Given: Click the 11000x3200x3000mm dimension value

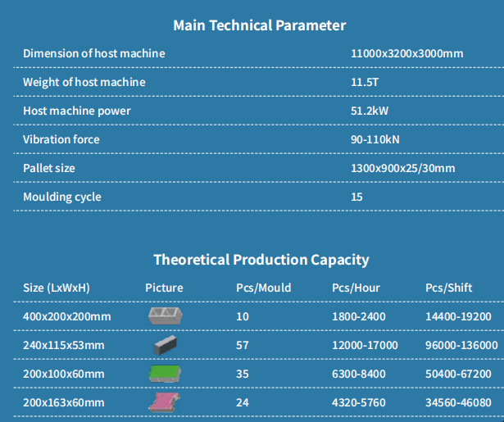Looking at the screenshot, I should (x=406, y=53).
